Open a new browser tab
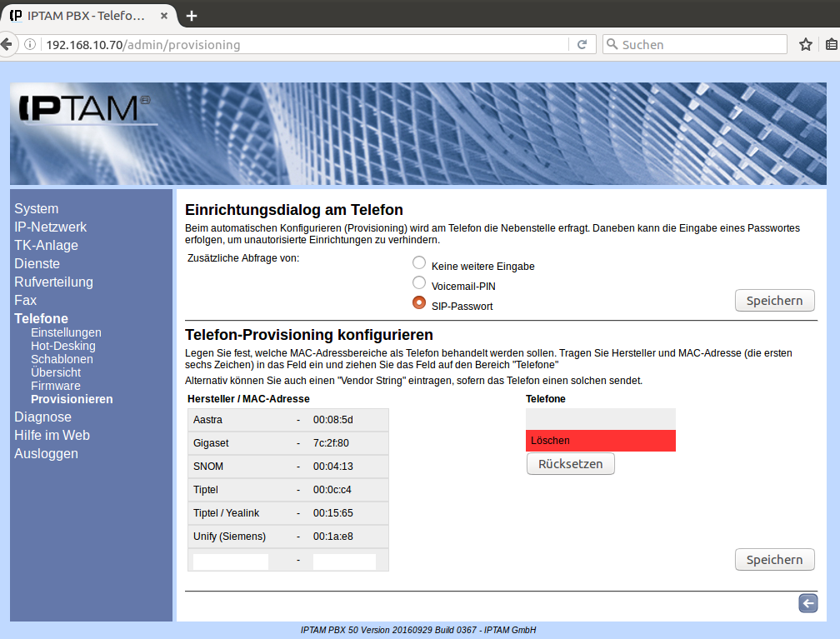This screenshot has width=840, height=639. tap(192, 16)
